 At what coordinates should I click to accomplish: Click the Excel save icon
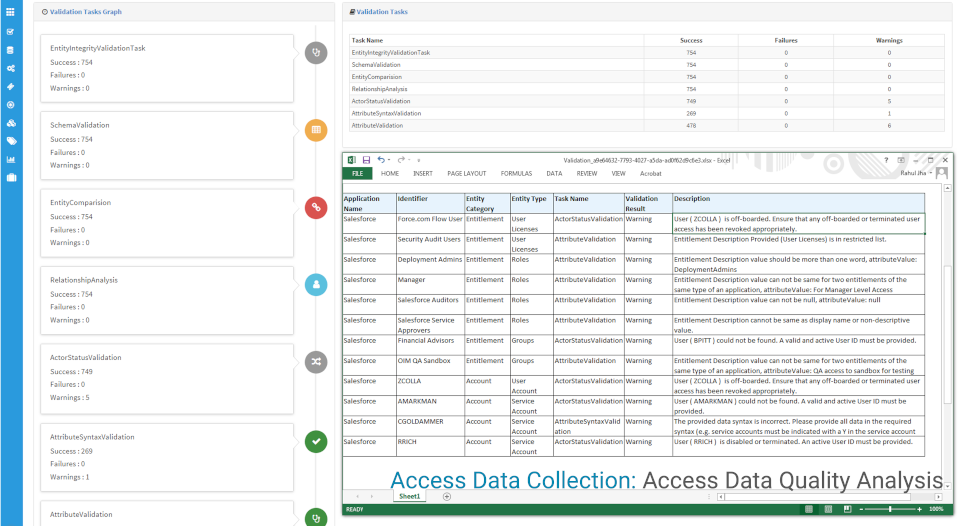(366, 160)
